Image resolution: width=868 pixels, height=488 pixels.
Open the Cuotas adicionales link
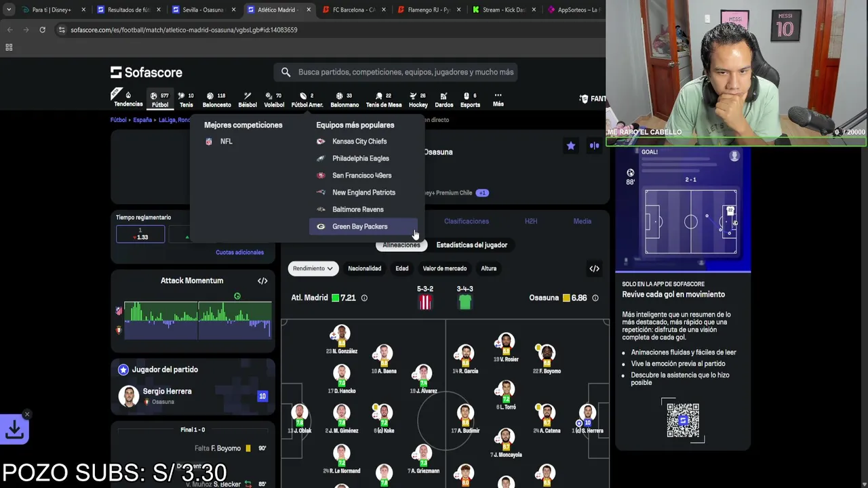pyautogui.click(x=239, y=252)
